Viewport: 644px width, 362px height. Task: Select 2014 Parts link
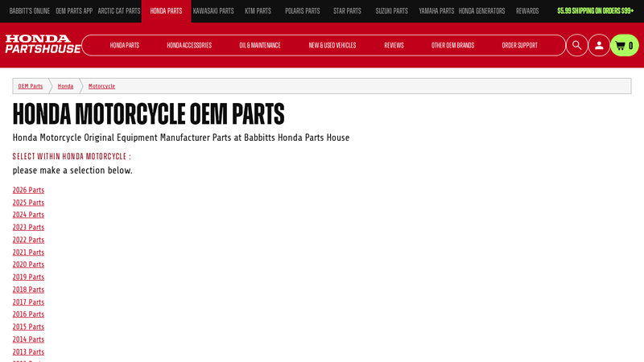click(28, 339)
